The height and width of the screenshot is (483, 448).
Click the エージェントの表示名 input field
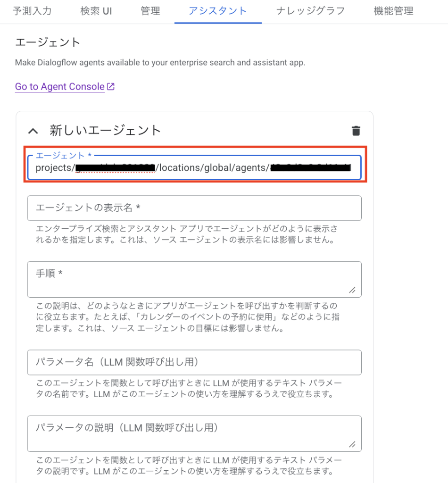pos(194,208)
